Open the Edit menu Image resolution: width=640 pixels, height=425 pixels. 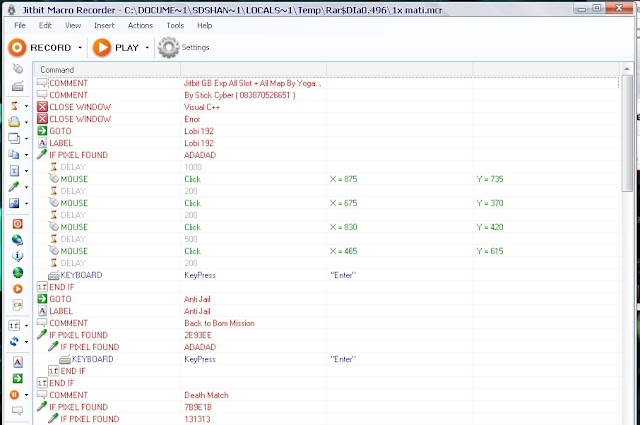point(45,25)
